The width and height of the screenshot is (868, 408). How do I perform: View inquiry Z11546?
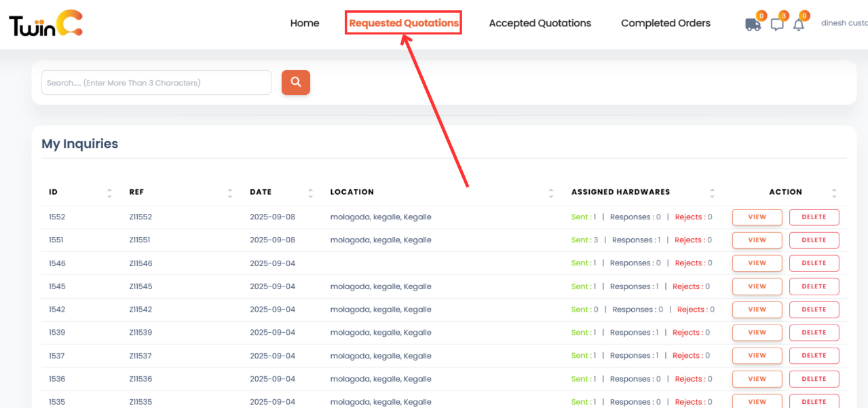[757, 263]
